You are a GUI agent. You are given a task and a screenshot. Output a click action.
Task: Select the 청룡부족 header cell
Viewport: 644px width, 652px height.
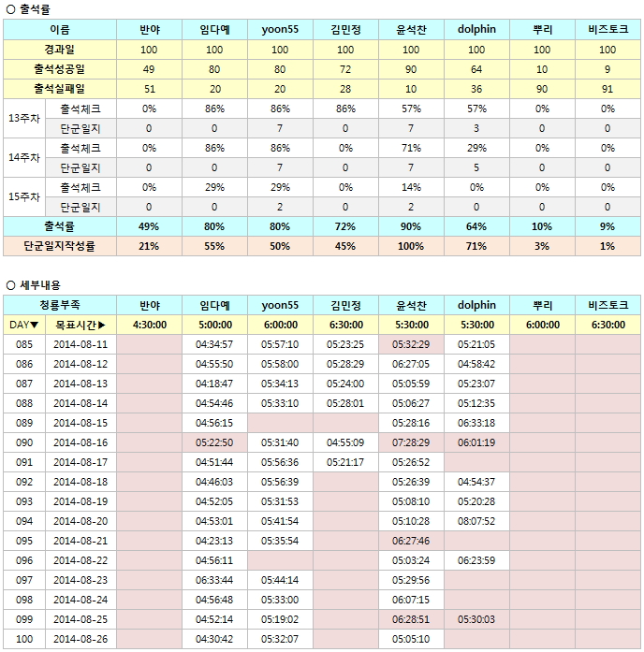pos(60,305)
